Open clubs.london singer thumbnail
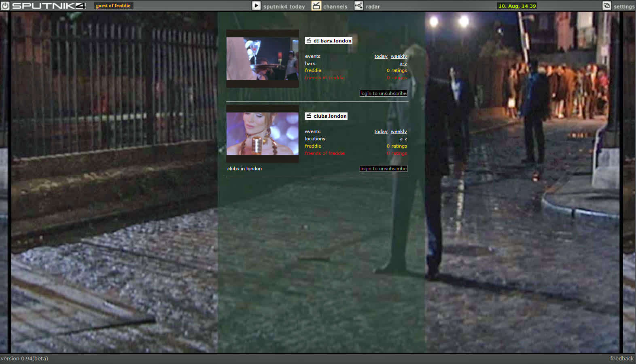 [x=263, y=134]
